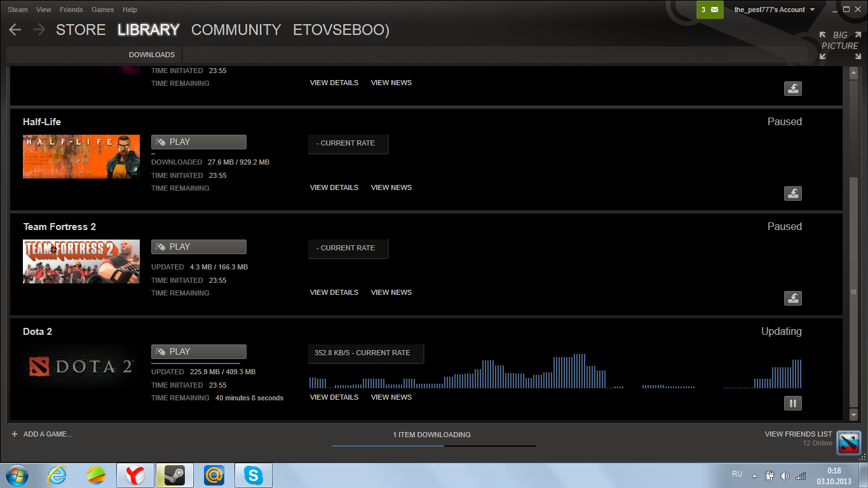This screenshot has height=488, width=868.
Task: Go to the STORE section
Action: [81, 30]
